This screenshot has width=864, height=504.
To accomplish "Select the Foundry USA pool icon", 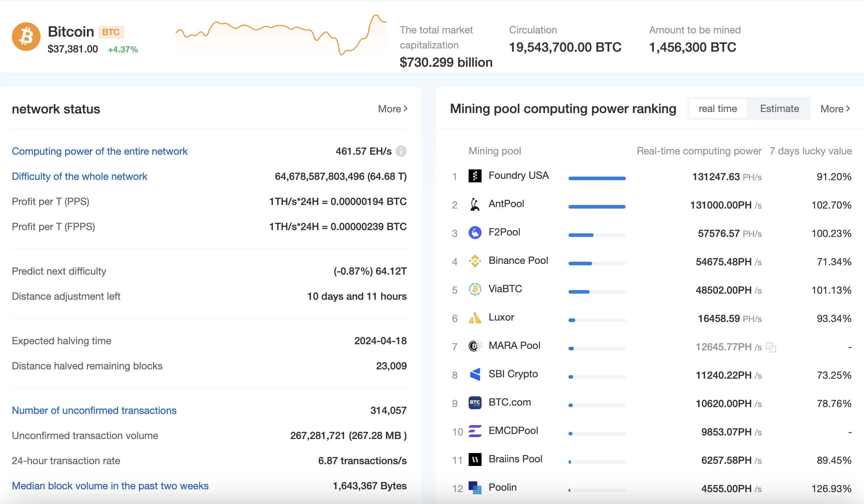I will point(475,176).
